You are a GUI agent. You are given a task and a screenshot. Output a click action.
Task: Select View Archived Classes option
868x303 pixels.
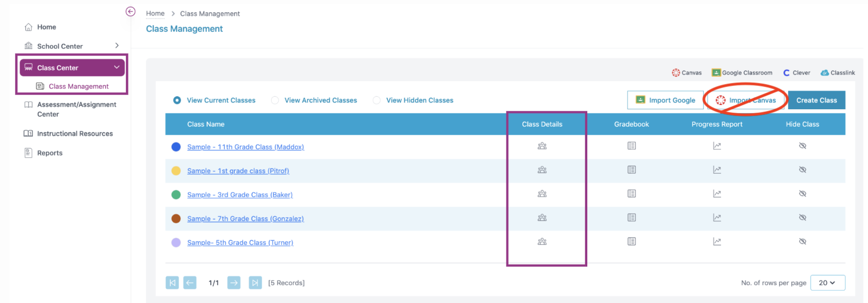click(x=275, y=100)
